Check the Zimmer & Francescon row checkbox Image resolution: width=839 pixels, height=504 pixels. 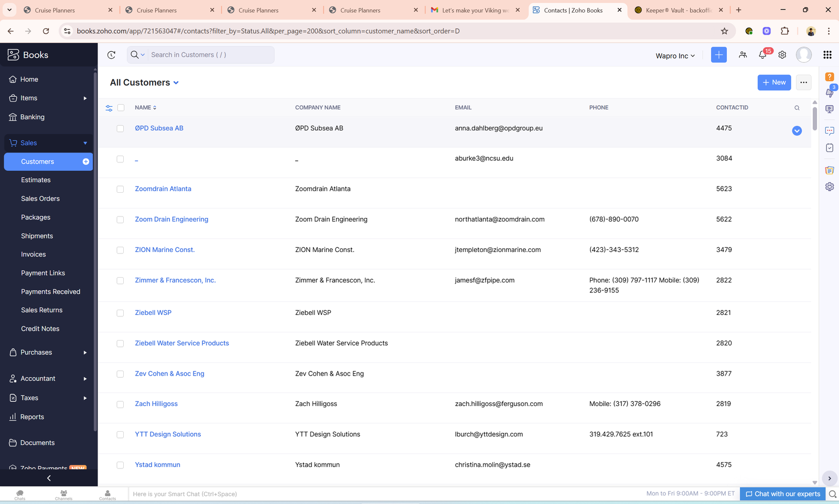coord(120,281)
